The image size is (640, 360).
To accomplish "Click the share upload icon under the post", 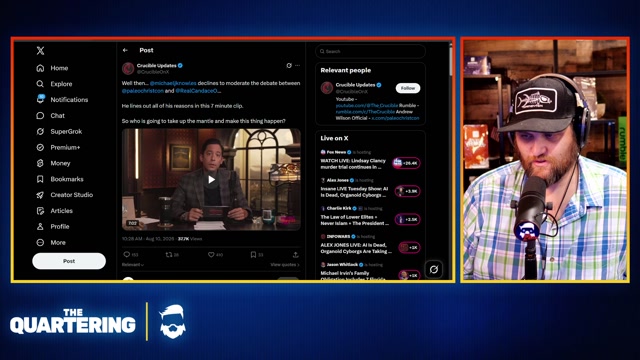I will (x=296, y=254).
